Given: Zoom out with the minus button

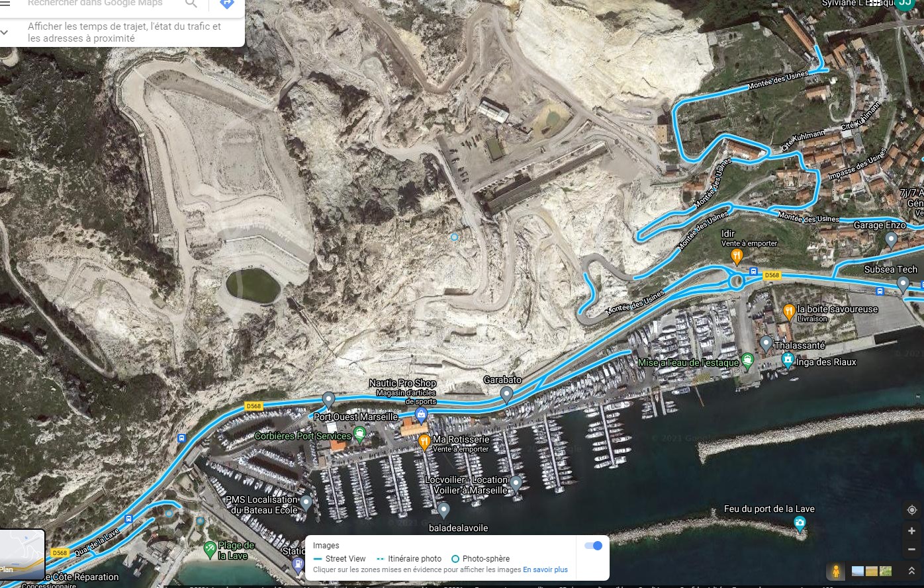Looking at the screenshot, I should [911, 550].
